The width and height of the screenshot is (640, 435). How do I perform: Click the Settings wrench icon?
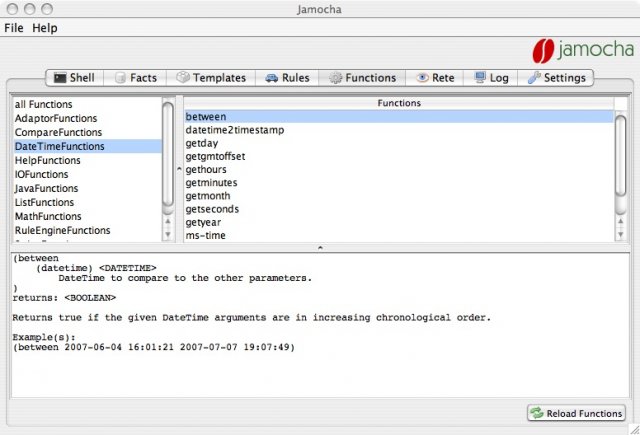pos(534,78)
